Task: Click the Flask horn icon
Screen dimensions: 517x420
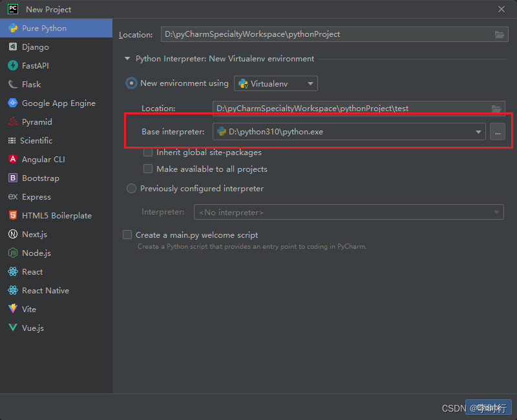Action: click(13, 85)
